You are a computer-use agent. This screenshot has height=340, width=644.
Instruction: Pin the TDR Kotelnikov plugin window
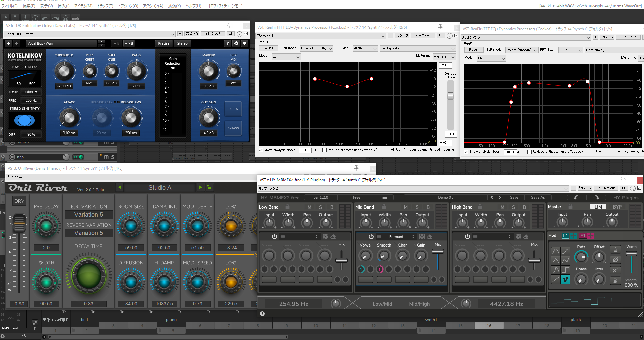[230, 25]
